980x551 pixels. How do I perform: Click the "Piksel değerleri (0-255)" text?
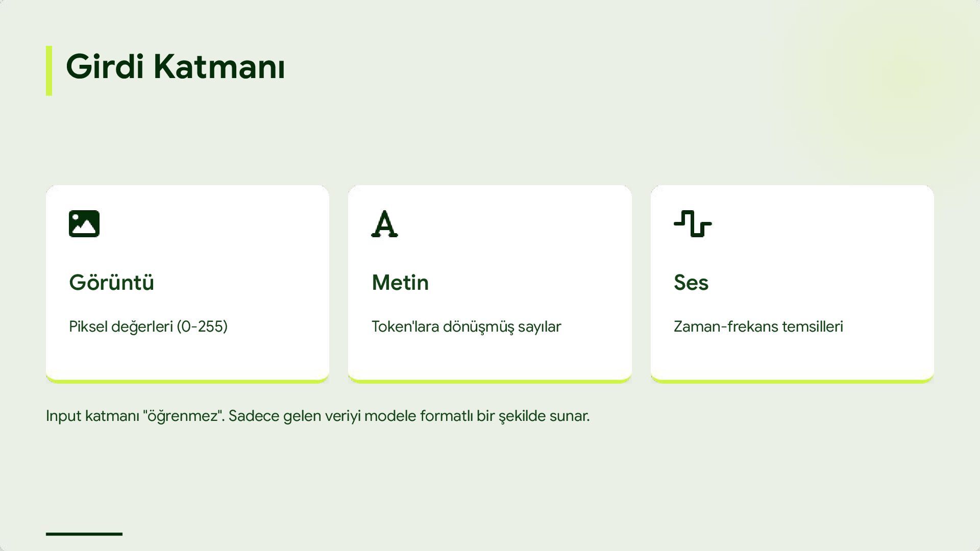pos(148,327)
